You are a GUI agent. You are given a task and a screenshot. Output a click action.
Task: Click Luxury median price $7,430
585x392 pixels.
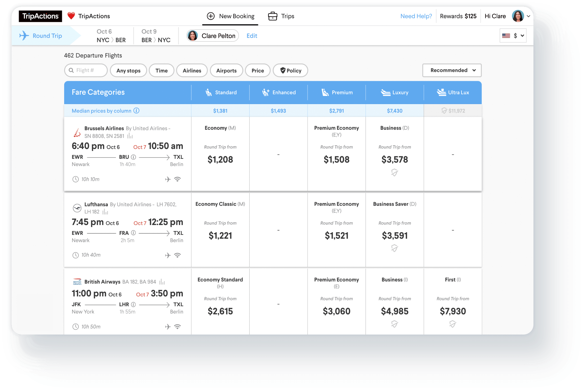tap(395, 111)
